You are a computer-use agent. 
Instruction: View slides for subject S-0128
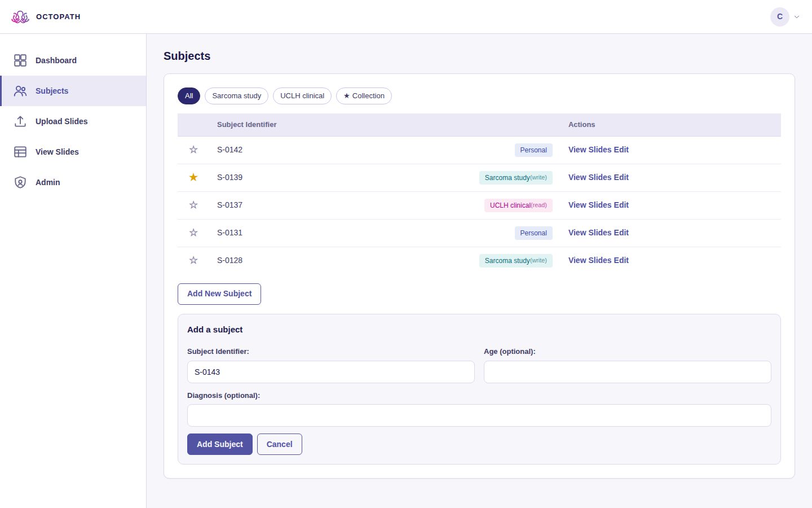[x=590, y=260]
